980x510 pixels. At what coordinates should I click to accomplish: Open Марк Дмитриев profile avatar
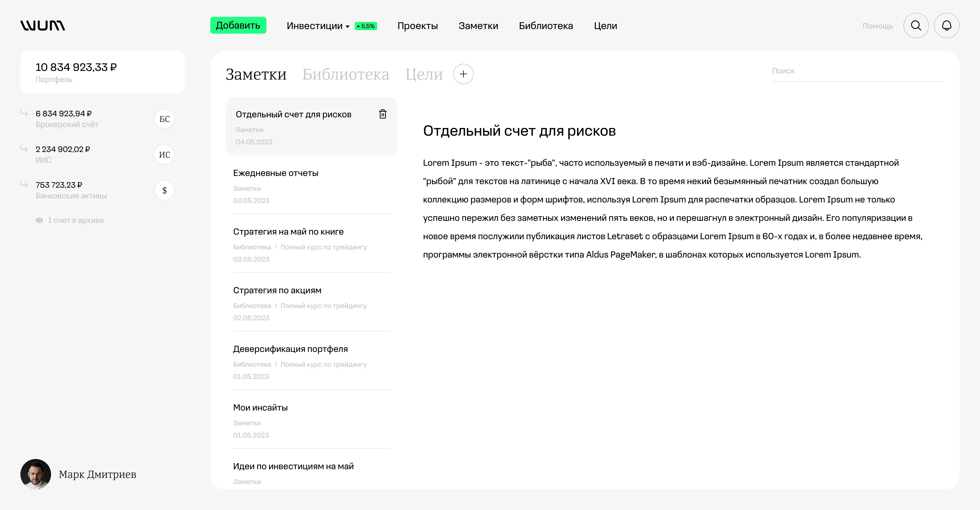tap(36, 474)
